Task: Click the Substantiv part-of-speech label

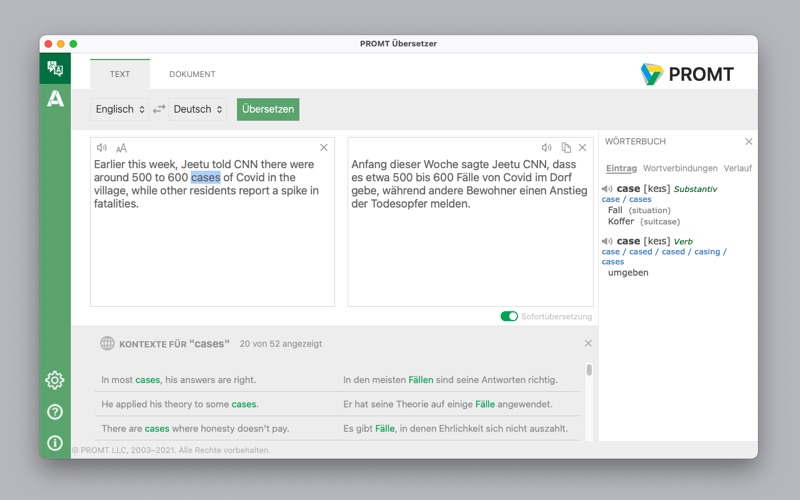Action: click(x=695, y=189)
